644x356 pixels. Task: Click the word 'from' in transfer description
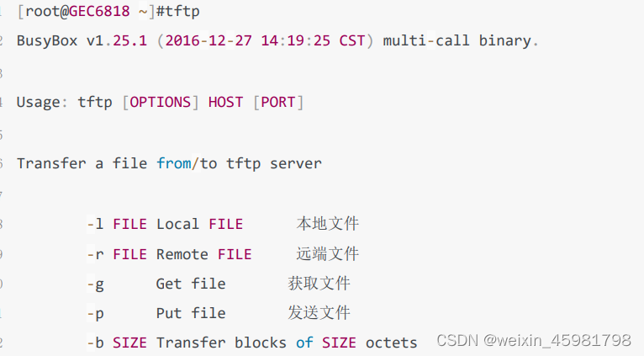pos(174,163)
